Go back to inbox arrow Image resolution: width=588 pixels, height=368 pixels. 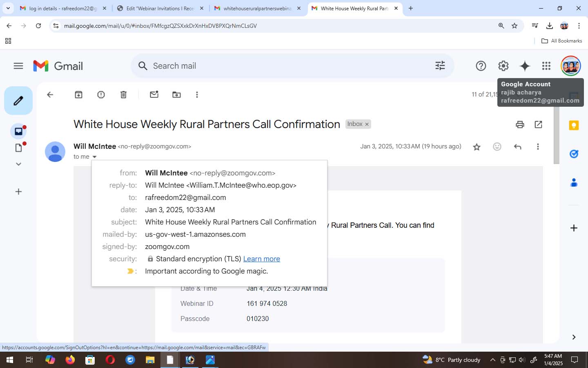pyautogui.click(x=50, y=95)
